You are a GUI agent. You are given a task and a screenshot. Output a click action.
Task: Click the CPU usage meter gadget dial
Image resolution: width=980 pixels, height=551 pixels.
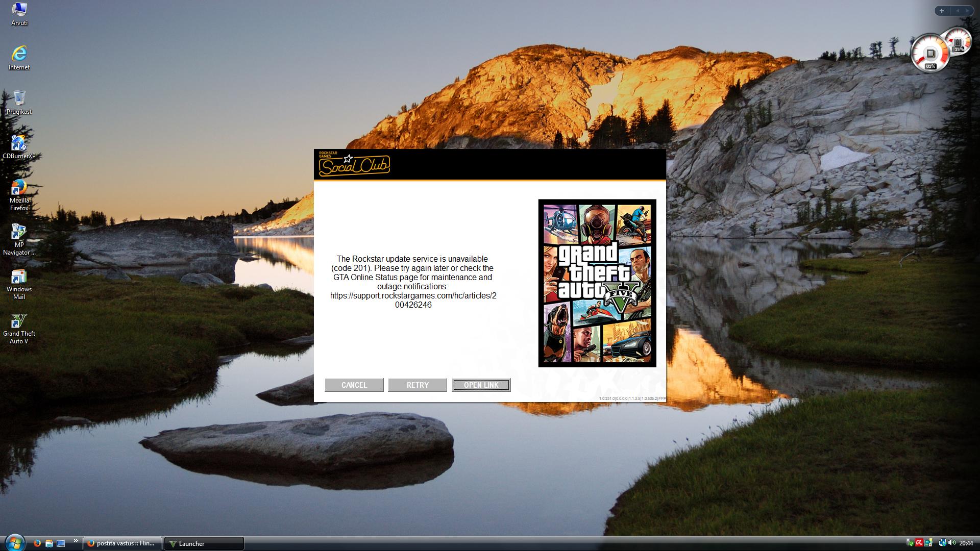point(930,54)
